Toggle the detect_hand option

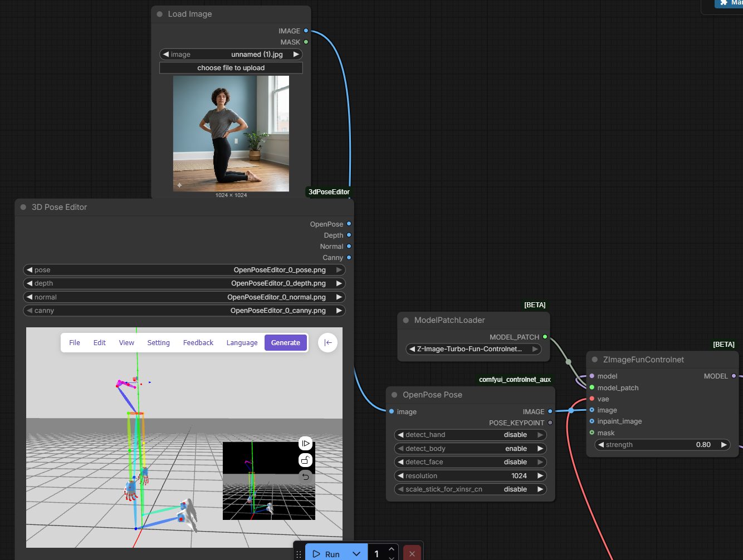470,435
